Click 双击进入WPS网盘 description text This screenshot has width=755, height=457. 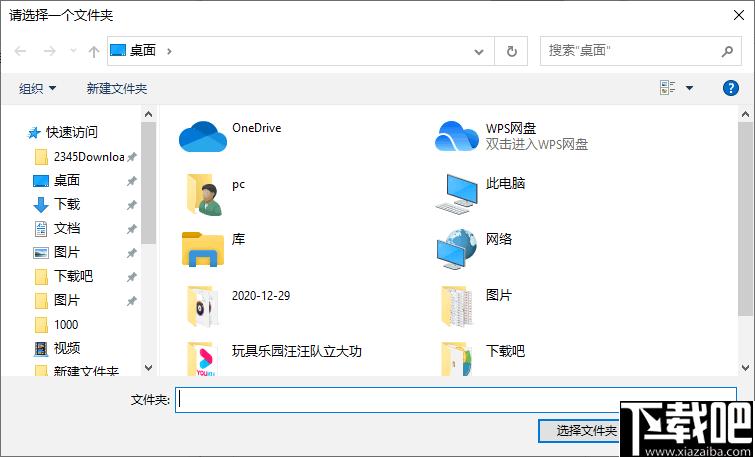[x=536, y=144]
